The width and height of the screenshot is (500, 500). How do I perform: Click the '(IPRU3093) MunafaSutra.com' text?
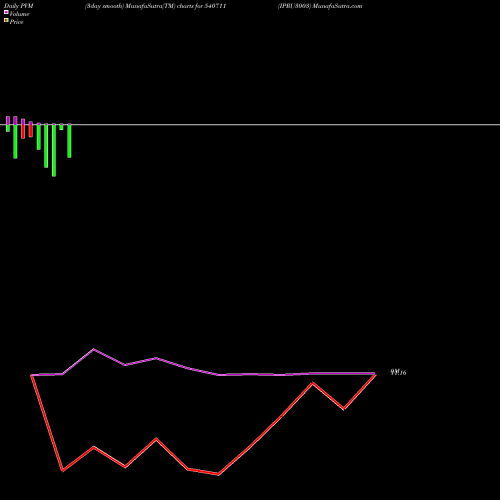(x=320, y=6)
